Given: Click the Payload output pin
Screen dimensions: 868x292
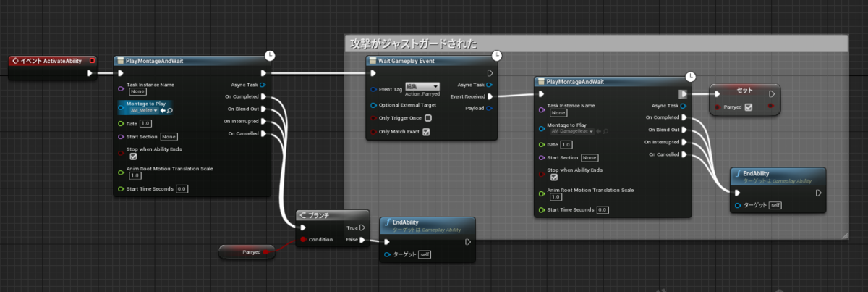Looking at the screenshot, I should click(490, 109).
